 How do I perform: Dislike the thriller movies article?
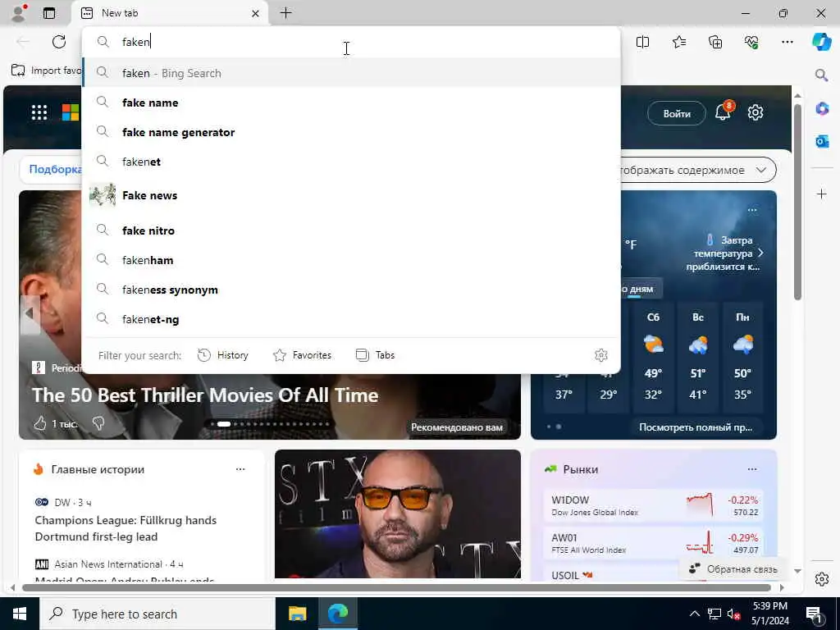click(98, 424)
